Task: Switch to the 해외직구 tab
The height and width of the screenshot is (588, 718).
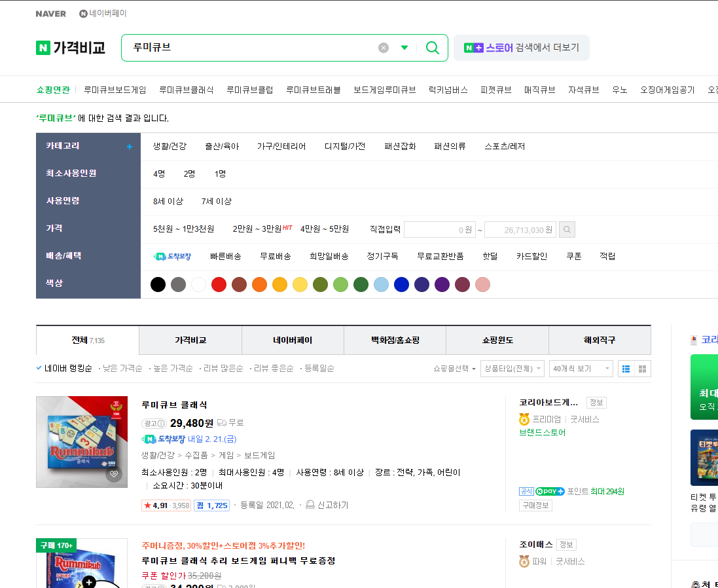Action: coord(600,340)
